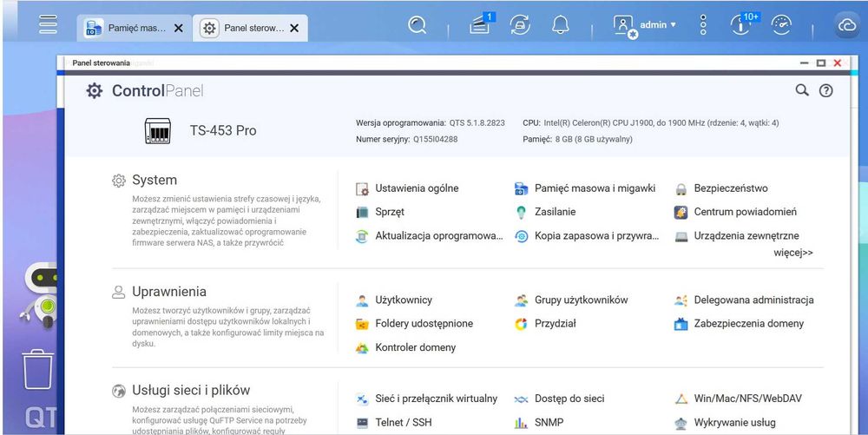Open Zabezpieczenia domeny
868x435 pixels.
(x=749, y=324)
